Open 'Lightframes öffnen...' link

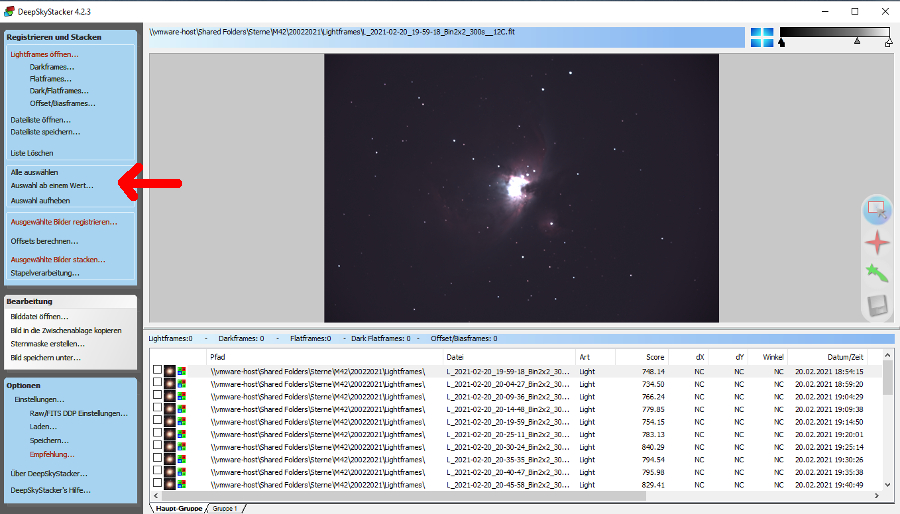coord(44,54)
